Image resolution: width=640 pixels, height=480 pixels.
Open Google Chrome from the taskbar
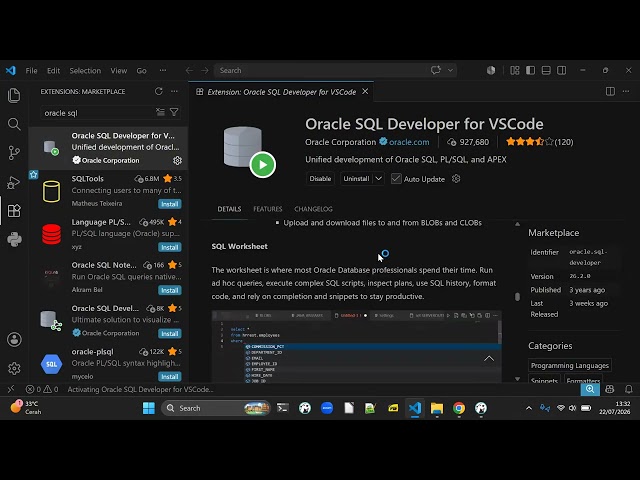[459, 408]
